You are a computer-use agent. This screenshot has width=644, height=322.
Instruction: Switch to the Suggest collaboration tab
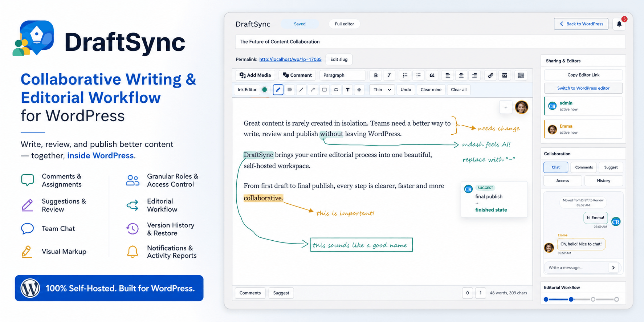click(611, 167)
